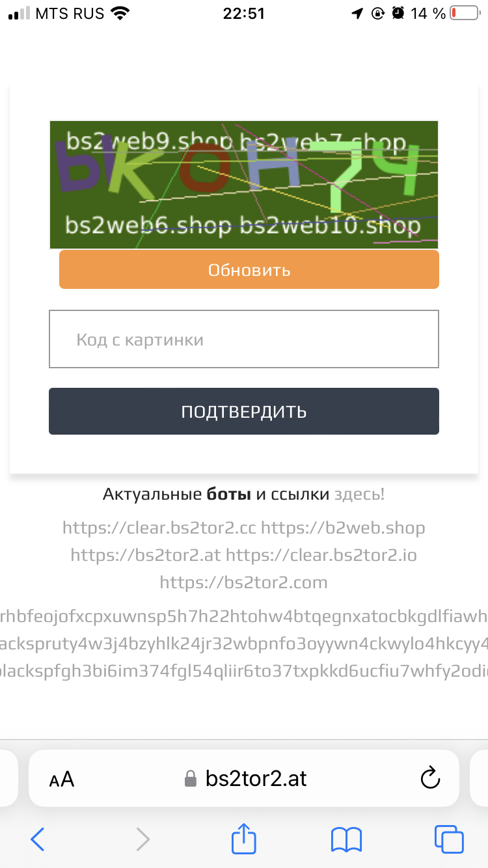Open the https://b2web.shop link
Screen dimensions: 488x868
(x=343, y=528)
